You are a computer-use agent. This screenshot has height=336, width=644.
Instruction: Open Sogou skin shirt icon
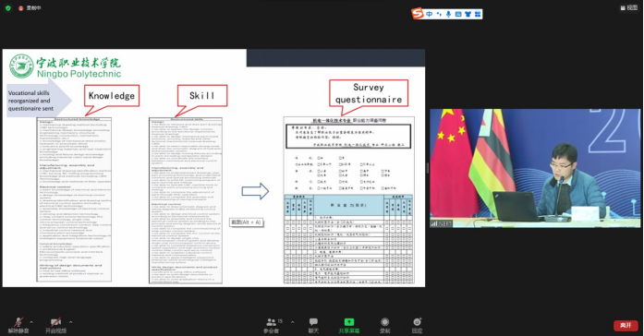(x=468, y=14)
